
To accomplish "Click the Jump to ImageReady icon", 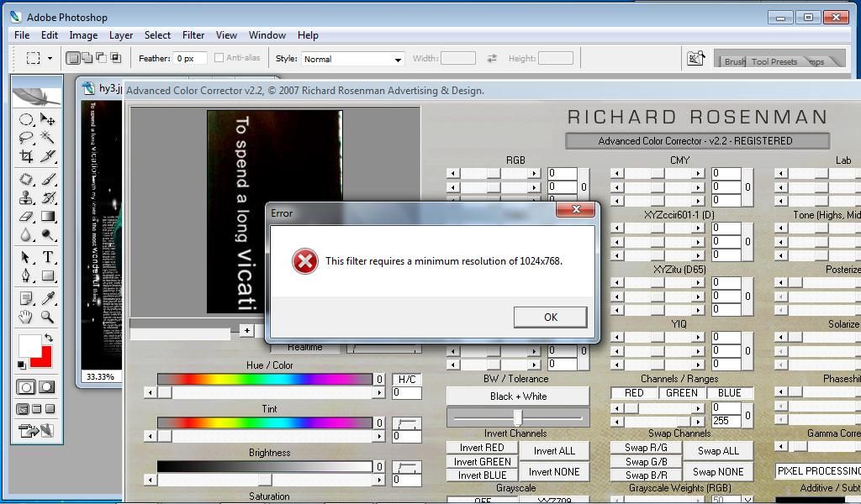I will point(36,431).
